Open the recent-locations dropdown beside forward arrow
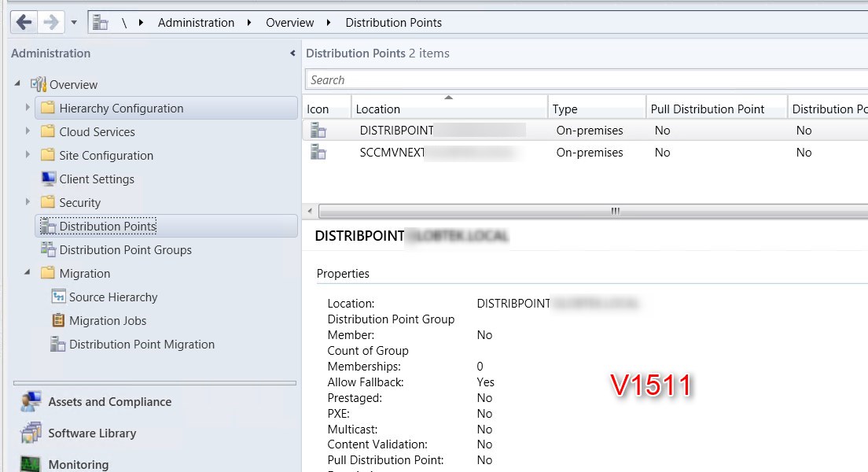This screenshot has height=472, width=868. point(73,23)
